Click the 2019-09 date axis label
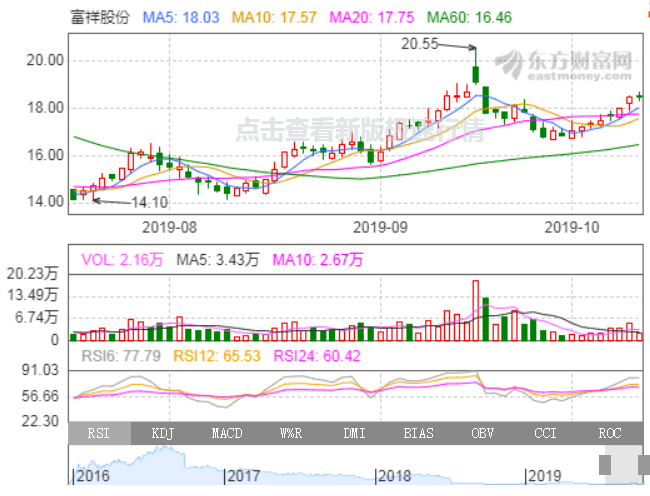 [x=380, y=227]
